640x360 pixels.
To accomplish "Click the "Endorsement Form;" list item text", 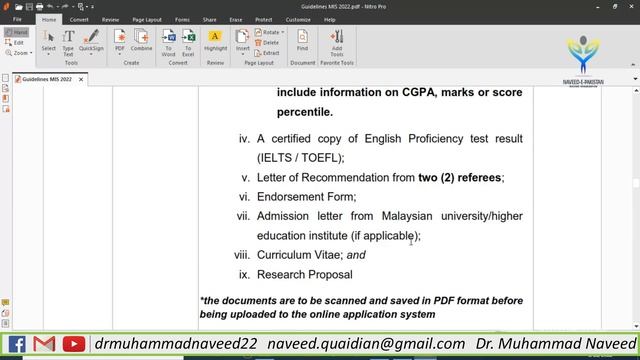I will [x=307, y=197].
